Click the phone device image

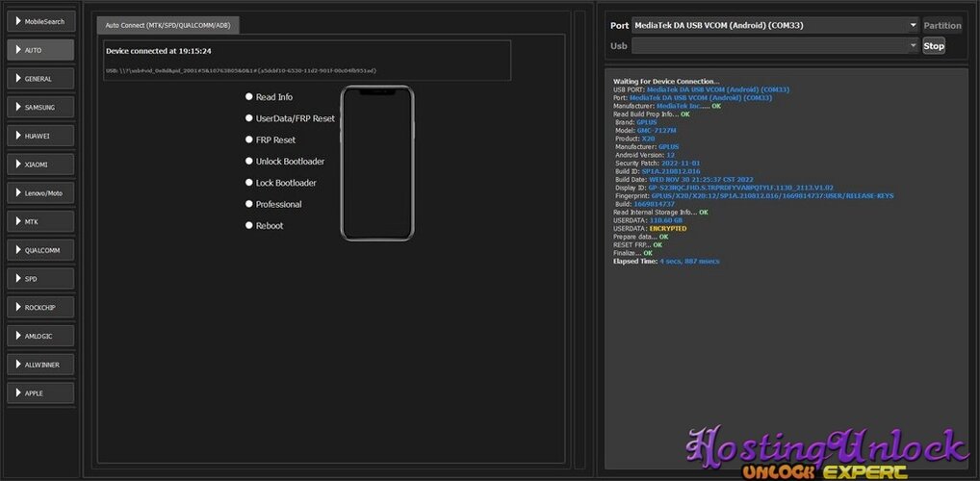pos(377,163)
